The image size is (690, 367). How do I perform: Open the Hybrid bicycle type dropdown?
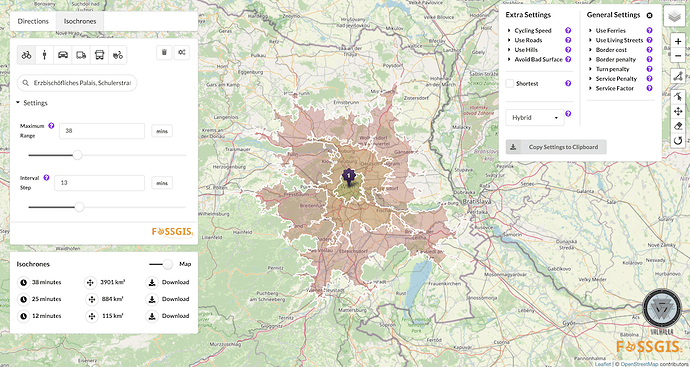(535, 117)
